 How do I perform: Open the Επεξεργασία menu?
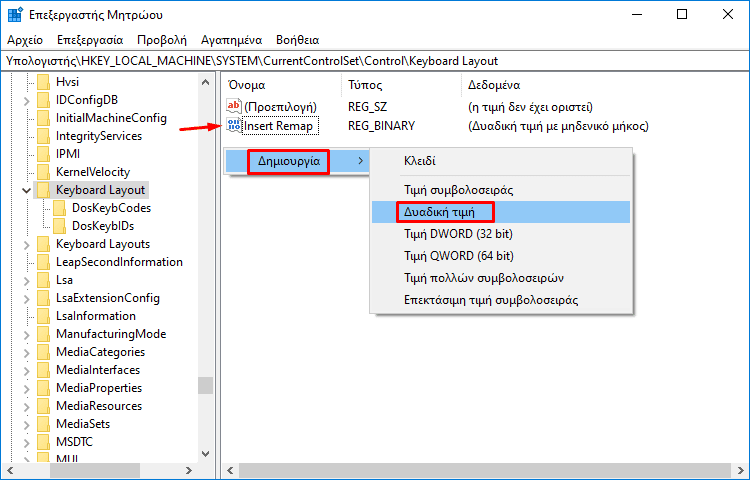point(90,40)
